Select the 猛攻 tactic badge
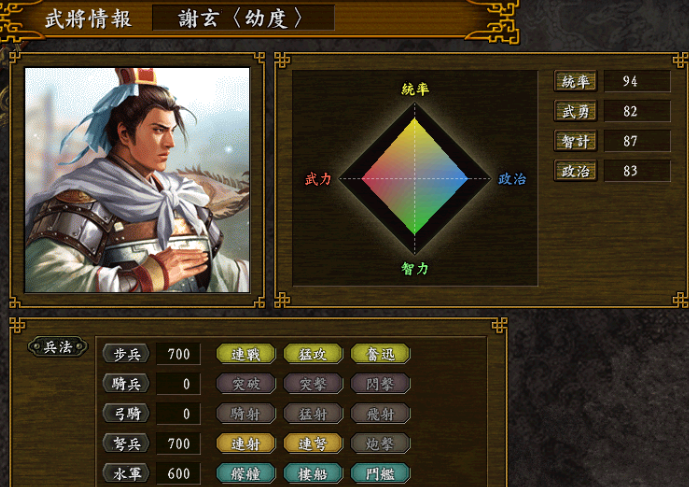Viewport: 689px width, 487px height. [x=313, y=354]
